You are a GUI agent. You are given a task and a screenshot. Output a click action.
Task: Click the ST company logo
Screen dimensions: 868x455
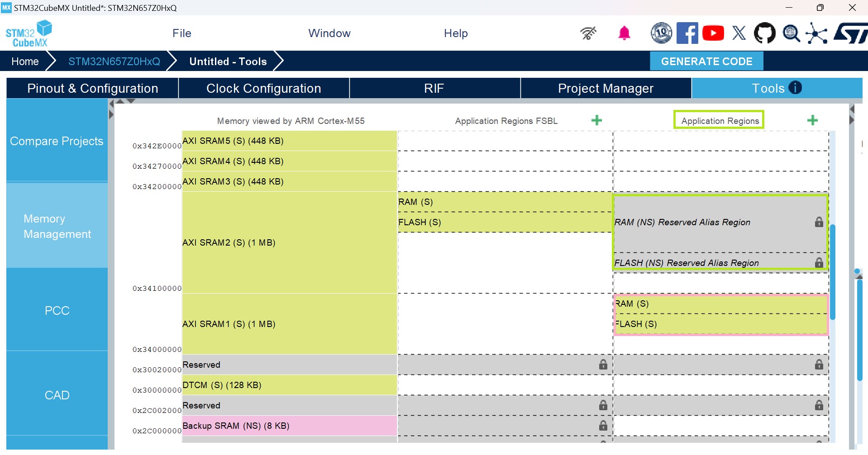tap(850, 33)
